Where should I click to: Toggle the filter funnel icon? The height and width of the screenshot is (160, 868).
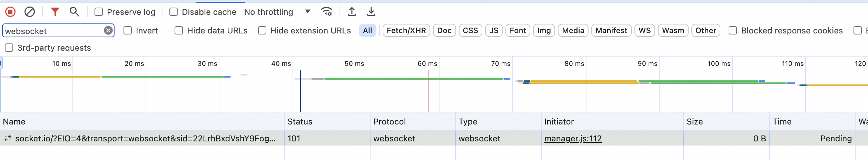click(x=55, y=12)
